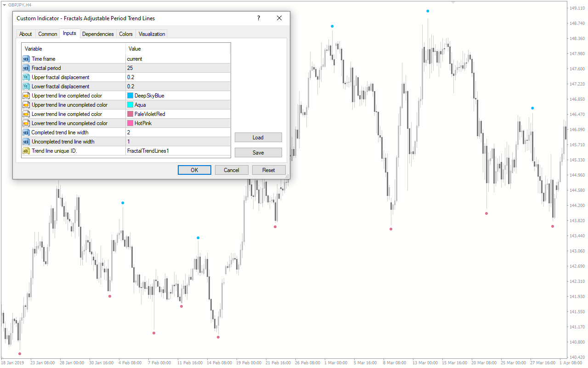Viewport: 588px width, 368px height.
Task: Click the Load button
Action: [x=258, y=138]
